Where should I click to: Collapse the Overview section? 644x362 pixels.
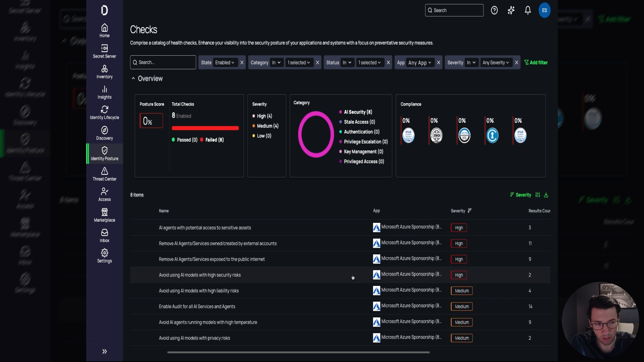(133, 78)
